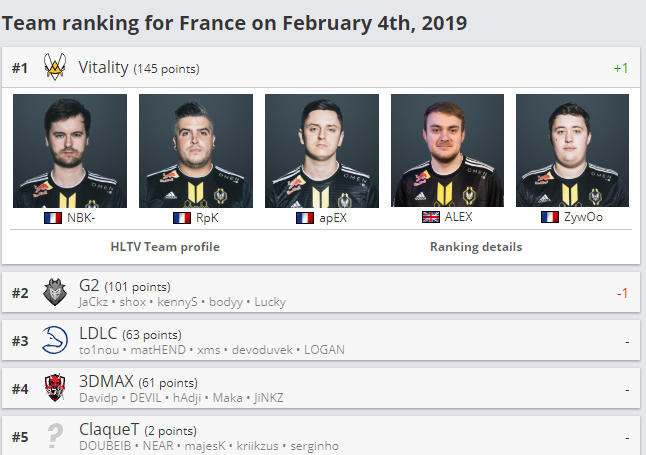Click the French flag beside NBK-
This screenshot has height=455, width=646.
53,218
